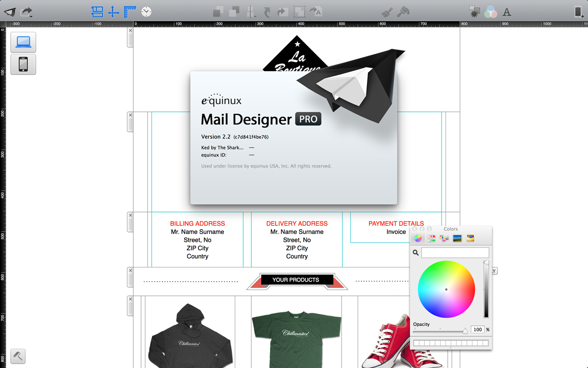Select the color wheel tab in Colors panel
This screenshot has height=368, width=588.
click(x=417, y=238)
